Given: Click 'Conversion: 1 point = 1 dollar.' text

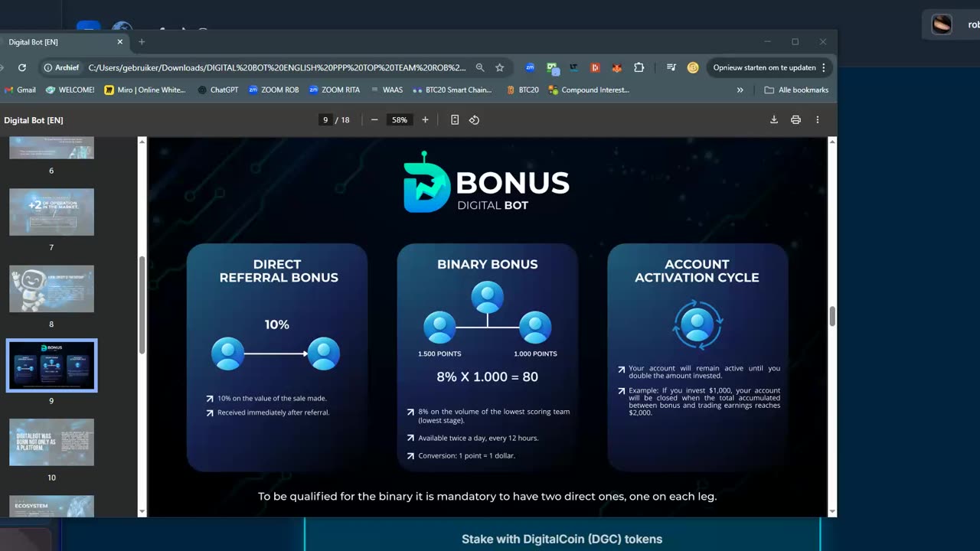Looking at the screenshot, I should 466,456.
